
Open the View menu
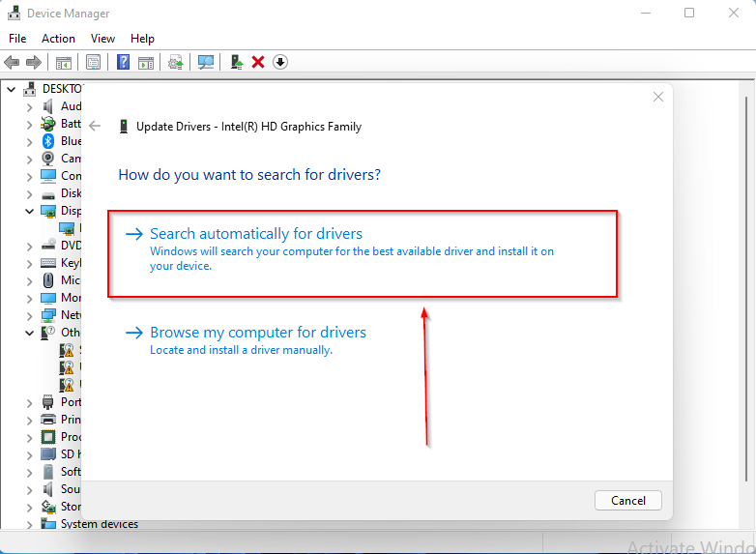tap(102, 39)
